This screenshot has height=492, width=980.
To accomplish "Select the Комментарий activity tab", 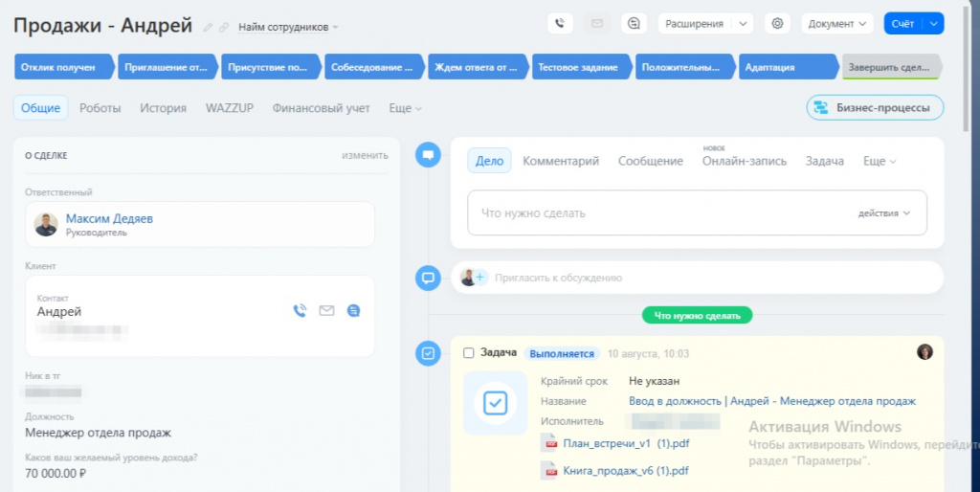I will (x=561, y=162).
